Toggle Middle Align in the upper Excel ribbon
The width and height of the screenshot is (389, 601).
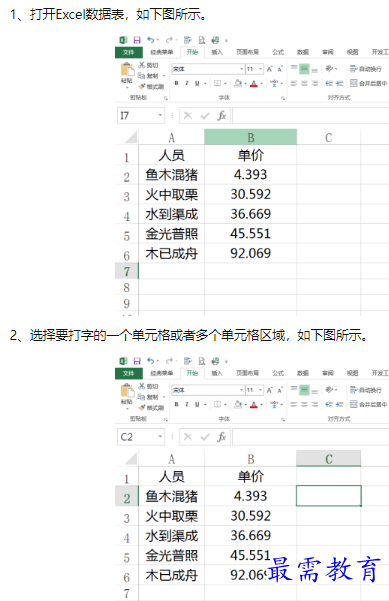[304, 69]
